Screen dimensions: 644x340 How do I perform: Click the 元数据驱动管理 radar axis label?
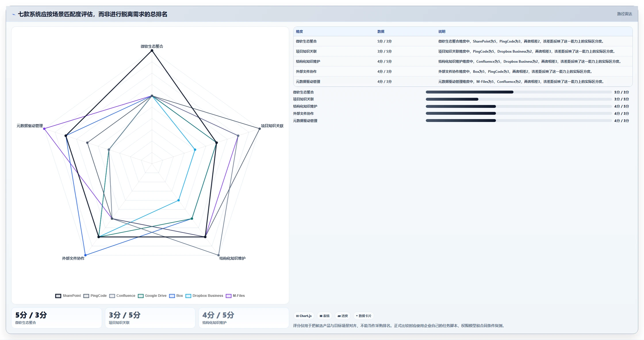pyautogui.click(x=30, y=126)
